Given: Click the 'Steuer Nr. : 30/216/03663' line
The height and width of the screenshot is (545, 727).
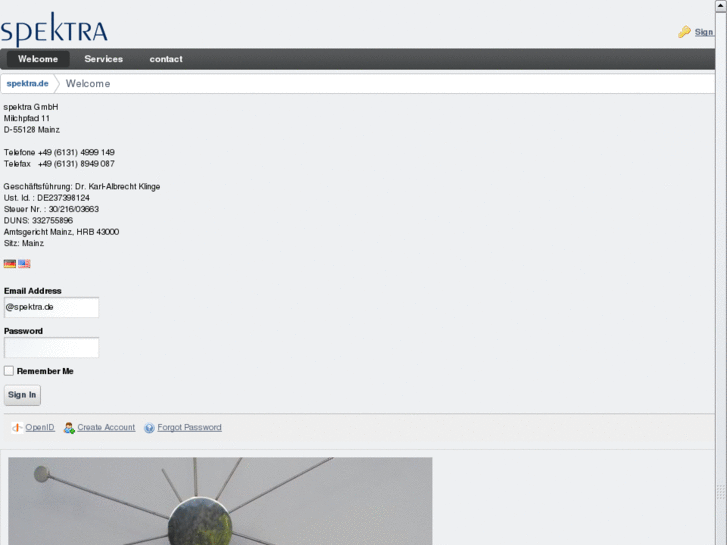Looking at the screenshot, I should point(51,209).
